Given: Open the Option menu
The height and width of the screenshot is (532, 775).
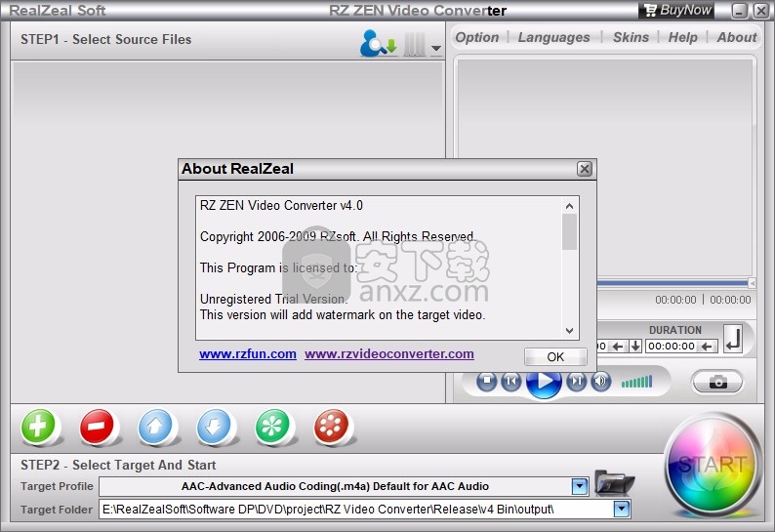Looking at the screenshot, I should coord(477,37).
